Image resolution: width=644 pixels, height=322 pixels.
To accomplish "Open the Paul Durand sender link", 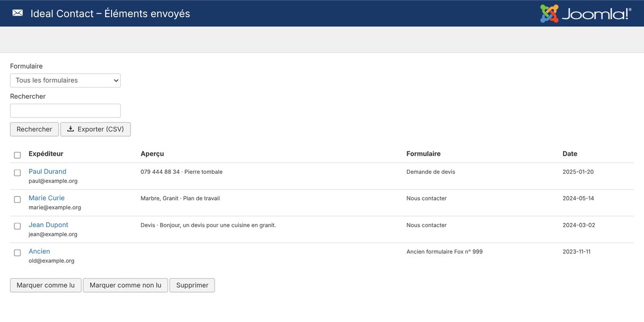I will [47, 172].
